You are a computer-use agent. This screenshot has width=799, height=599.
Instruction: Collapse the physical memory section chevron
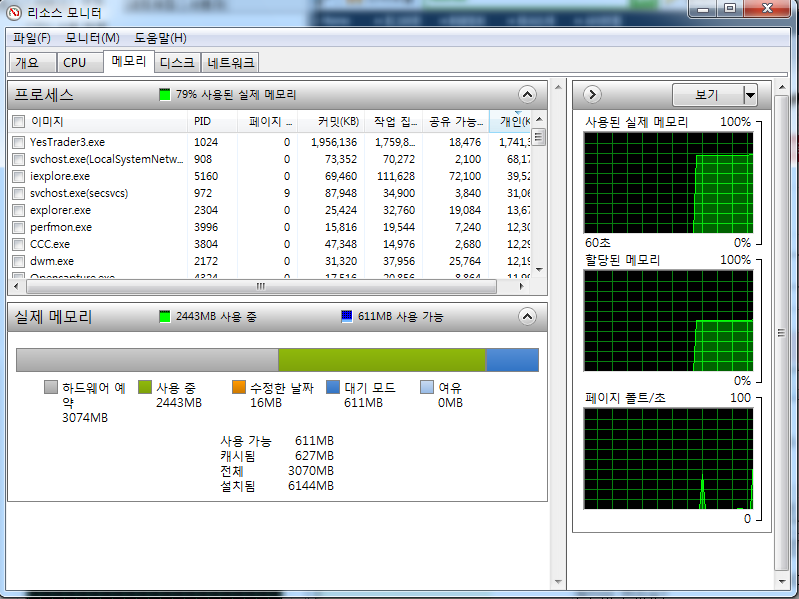pos(527,316)
